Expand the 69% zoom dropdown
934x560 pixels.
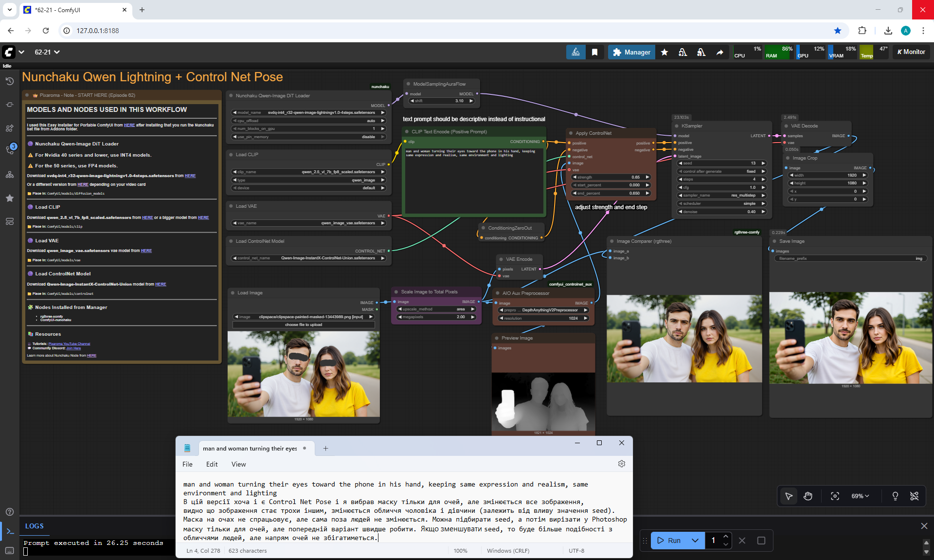tap(860, 496)
